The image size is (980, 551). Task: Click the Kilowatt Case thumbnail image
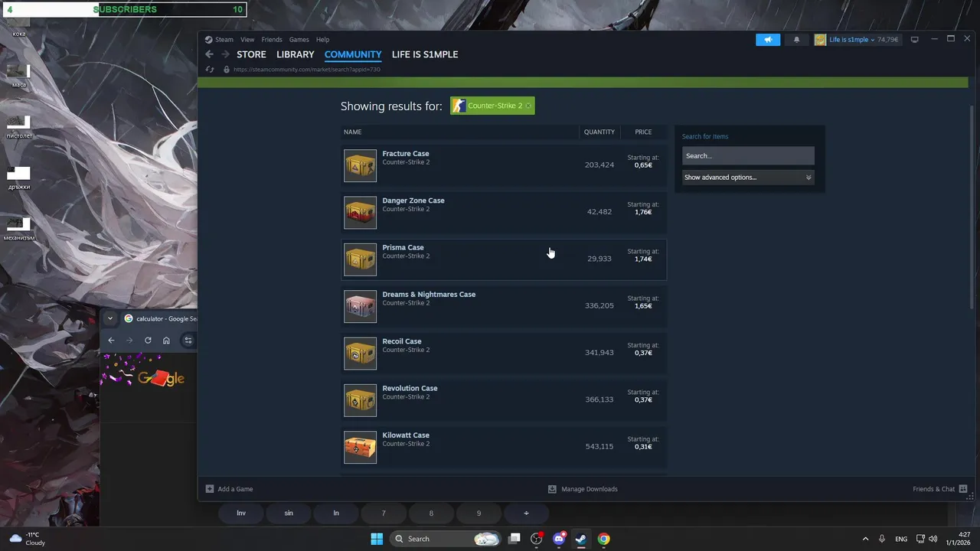point(360,447)
